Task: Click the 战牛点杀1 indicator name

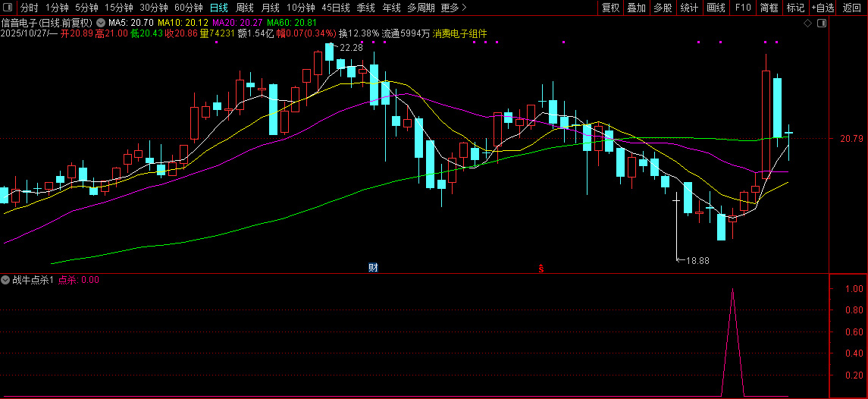Action: click(x=34, y=280)
